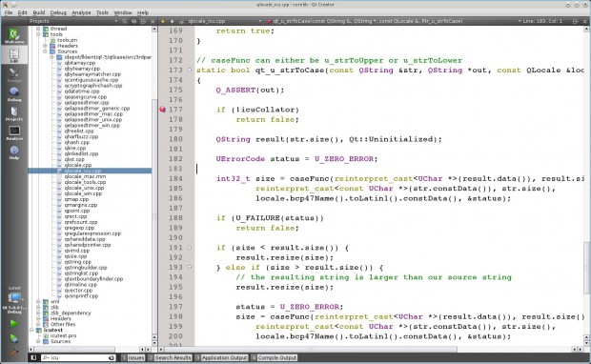This screenshot has width=591, height=364.
Task: Open the Tools menu
Action: click(x=102, y=12)
